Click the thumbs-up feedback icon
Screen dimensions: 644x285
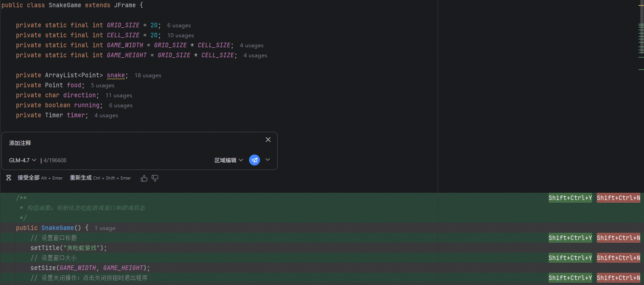point(144,178)
